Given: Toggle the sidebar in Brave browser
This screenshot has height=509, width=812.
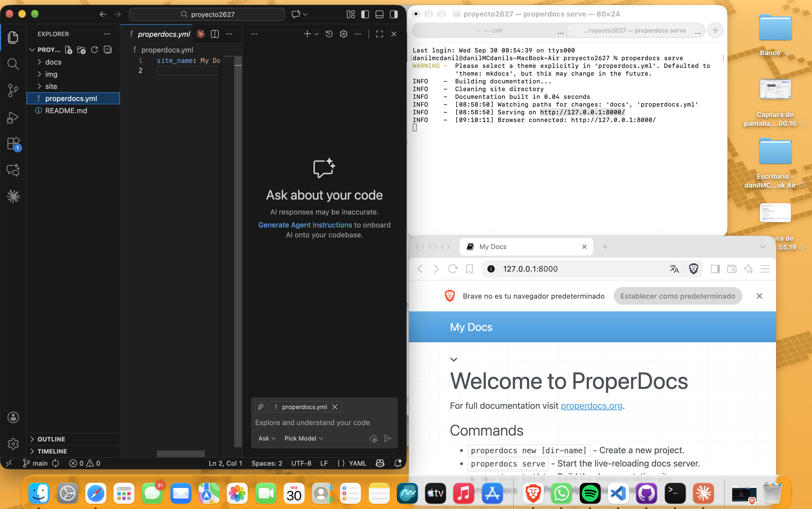Looking at the screenshot, I should pos(715,269).
